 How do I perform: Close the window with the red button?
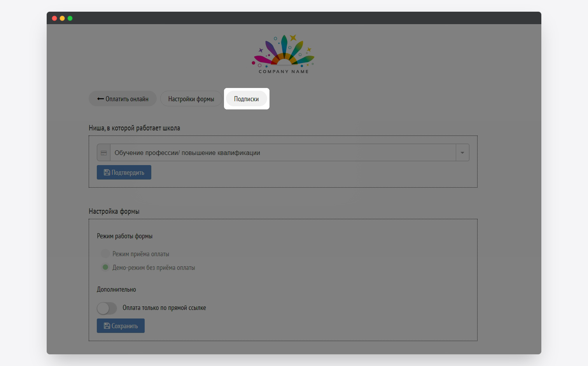click(54, 18)
